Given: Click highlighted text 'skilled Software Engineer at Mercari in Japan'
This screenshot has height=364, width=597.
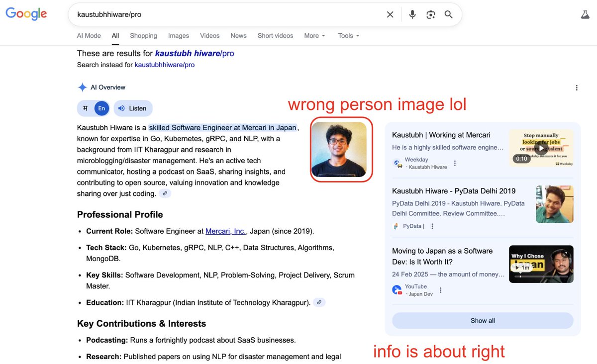Looking at the screenshot, I should (223, 128).
